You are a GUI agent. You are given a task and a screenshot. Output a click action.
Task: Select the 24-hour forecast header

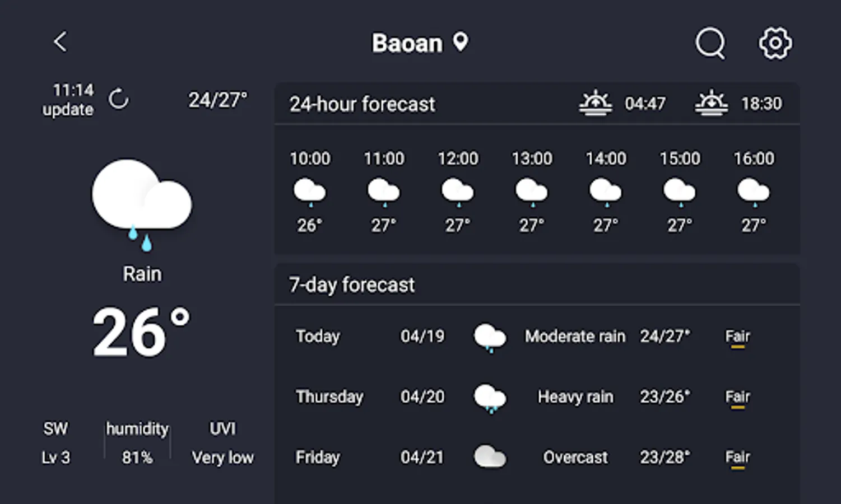click(x=362, y=104)
